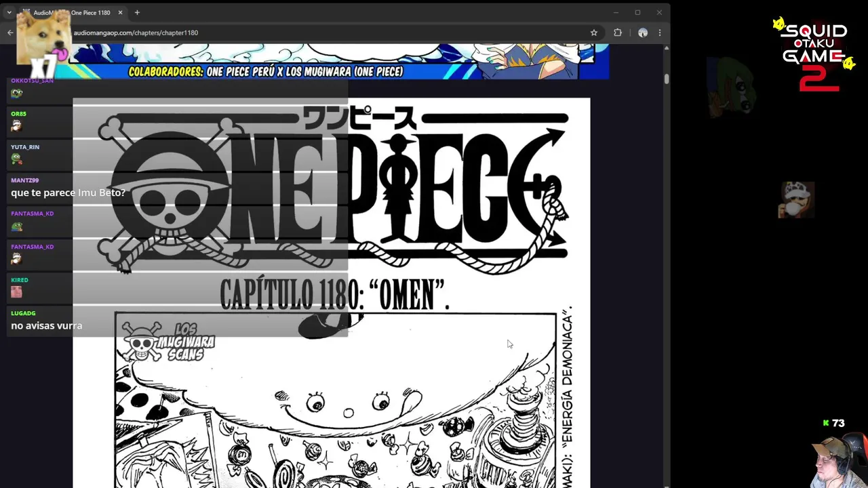Bookmark this page with the star
This screenshot has width=868, height=488.
pyautogui.click(x=594, y=33)
